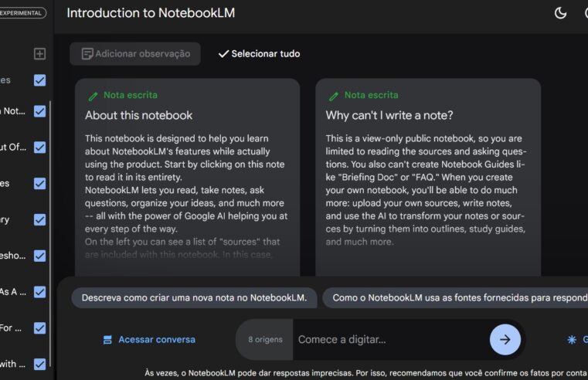Uncheck the source labeled with ...
Screen dimensions: 588x380
pos(39,364)
